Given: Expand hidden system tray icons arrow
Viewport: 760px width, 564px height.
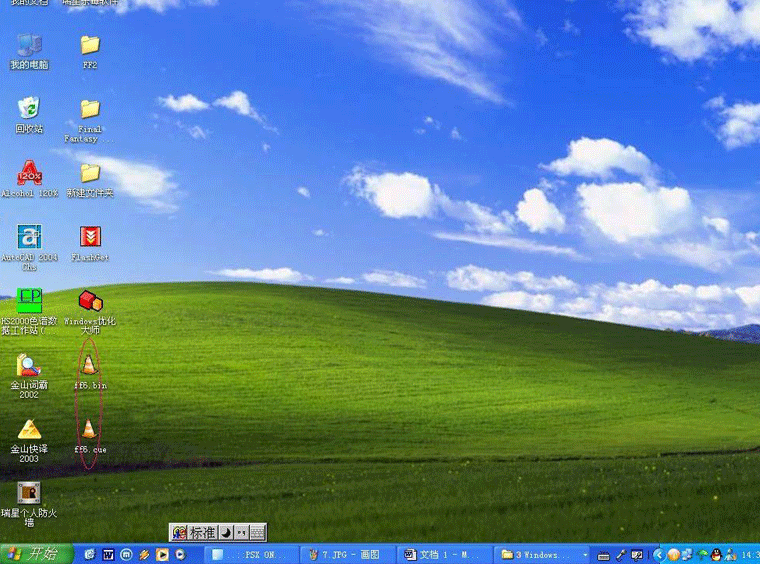Looking at the screenshot, I should 659,555.
